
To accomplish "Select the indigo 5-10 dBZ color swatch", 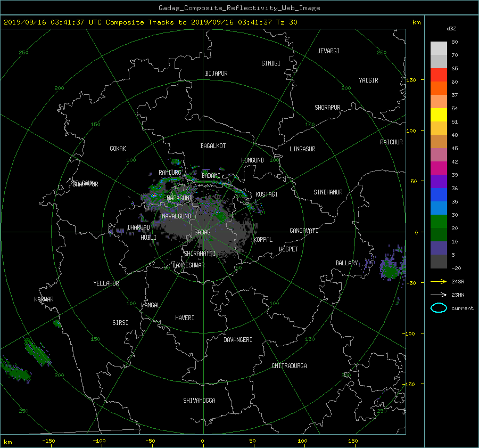I will [439, 248].
